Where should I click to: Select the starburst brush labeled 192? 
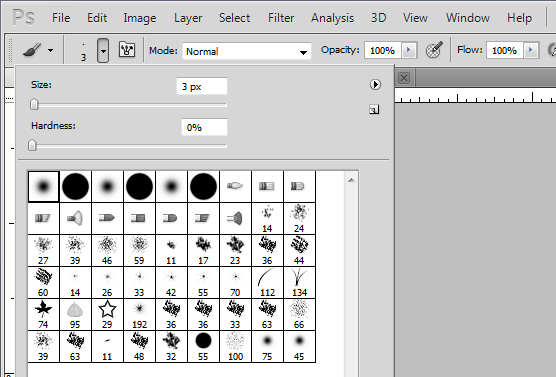point(139,314)
